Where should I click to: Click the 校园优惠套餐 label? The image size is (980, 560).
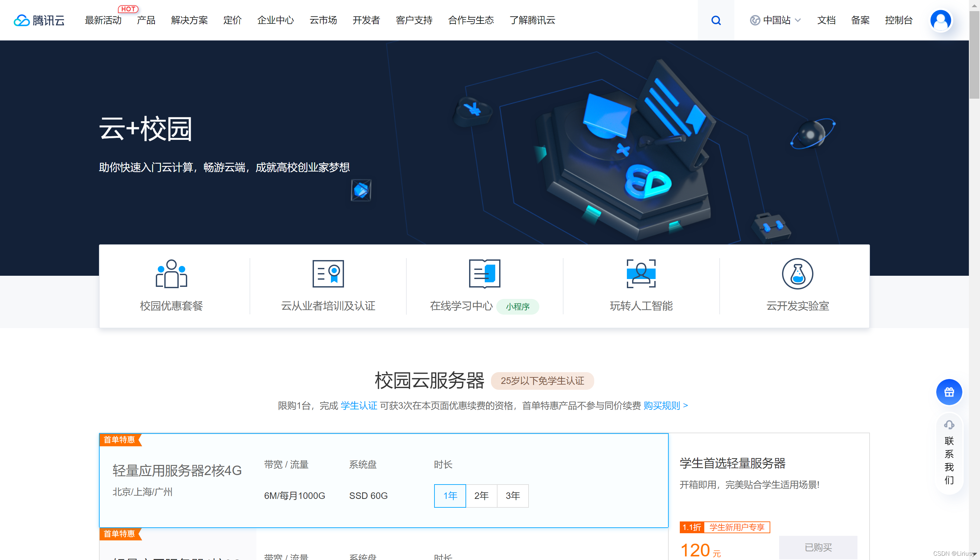(x=171, y=306)
